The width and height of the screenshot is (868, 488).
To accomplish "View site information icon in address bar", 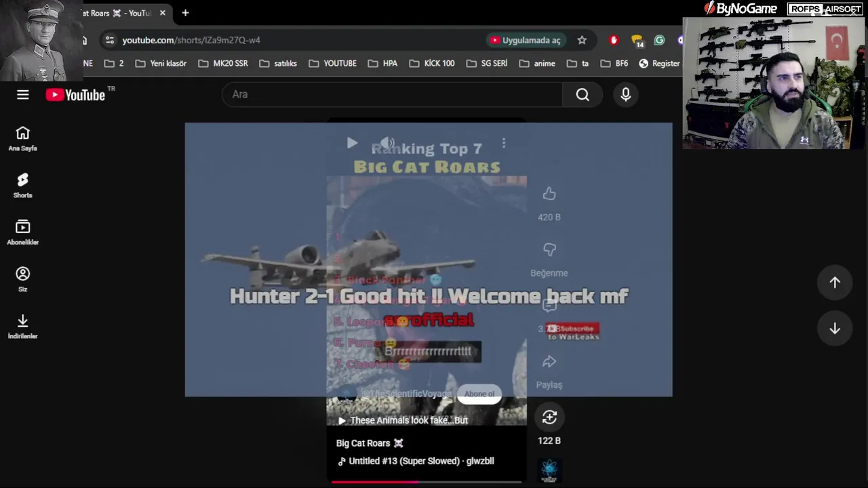I will pyautogui.click(x=110, y=40).
